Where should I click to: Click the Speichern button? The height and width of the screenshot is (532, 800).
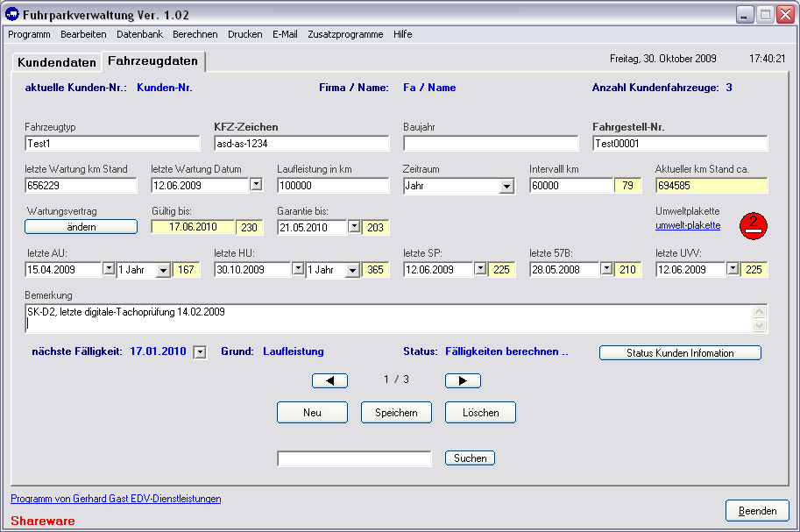point(396,413)
